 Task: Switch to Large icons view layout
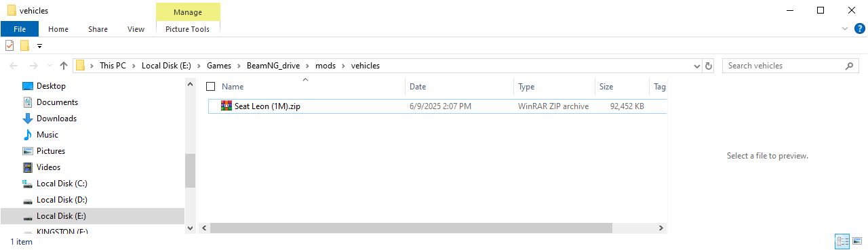(x=857, y=241)
